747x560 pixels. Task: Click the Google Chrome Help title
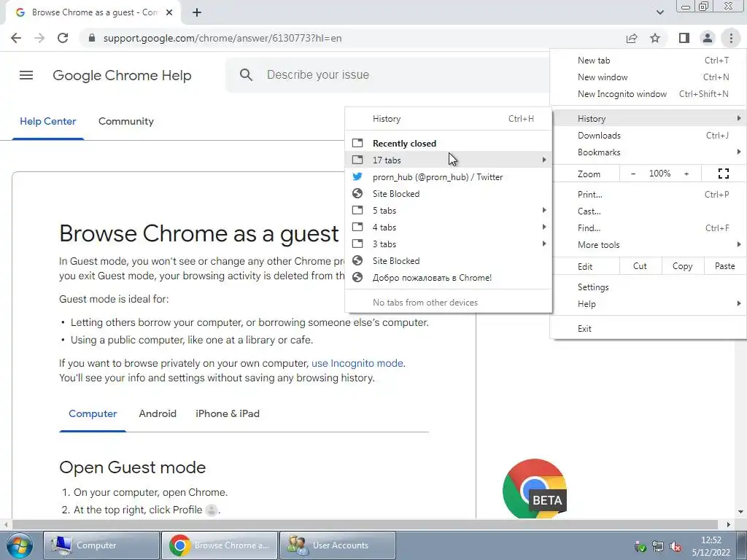click(122, 75)
